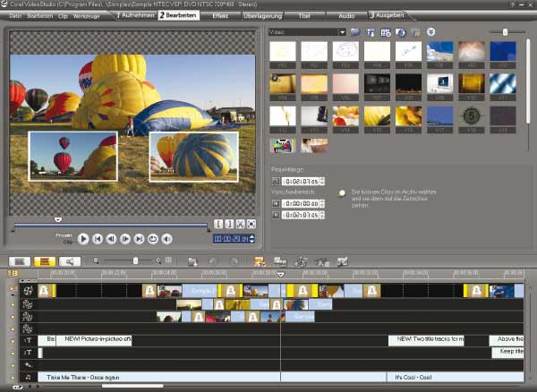Set the mark-in point bracket
Viewport: 537px width, 392px height.
(218, 223)
